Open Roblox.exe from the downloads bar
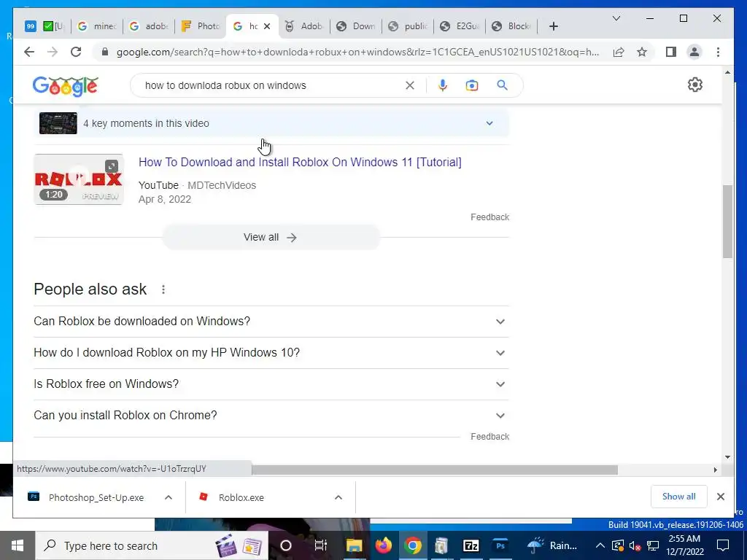This screenshot has width=747, height=560. (241, 497)
